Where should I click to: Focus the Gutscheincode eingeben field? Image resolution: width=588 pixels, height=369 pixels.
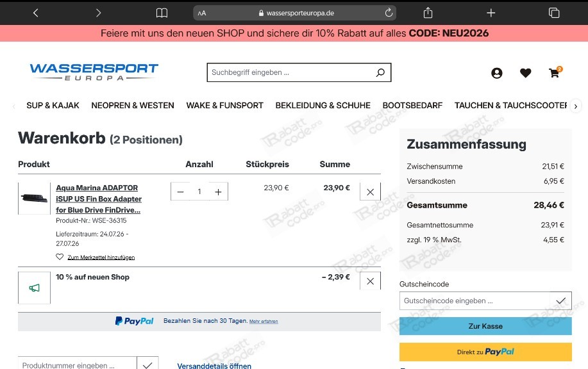(475, 301)
